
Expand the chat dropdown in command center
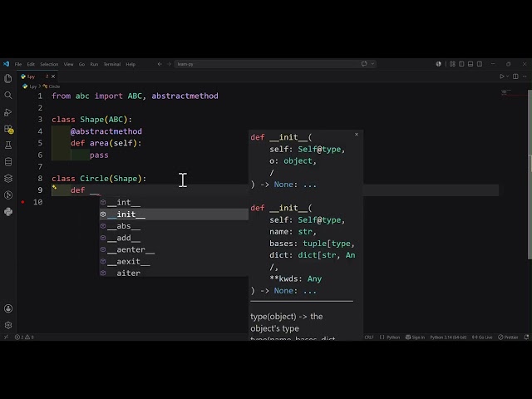tap(372, 64)
